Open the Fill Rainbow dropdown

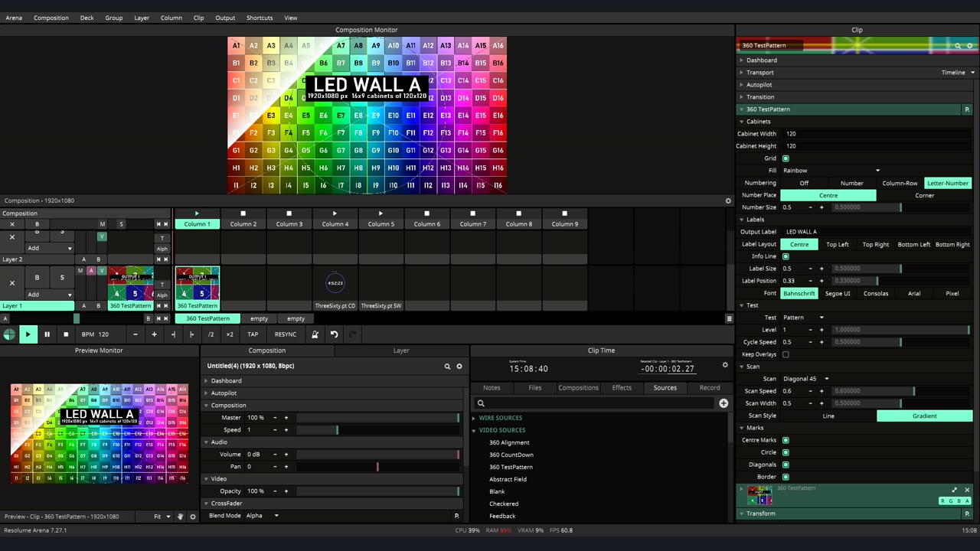pyautogui.click(x=831, y=171)
